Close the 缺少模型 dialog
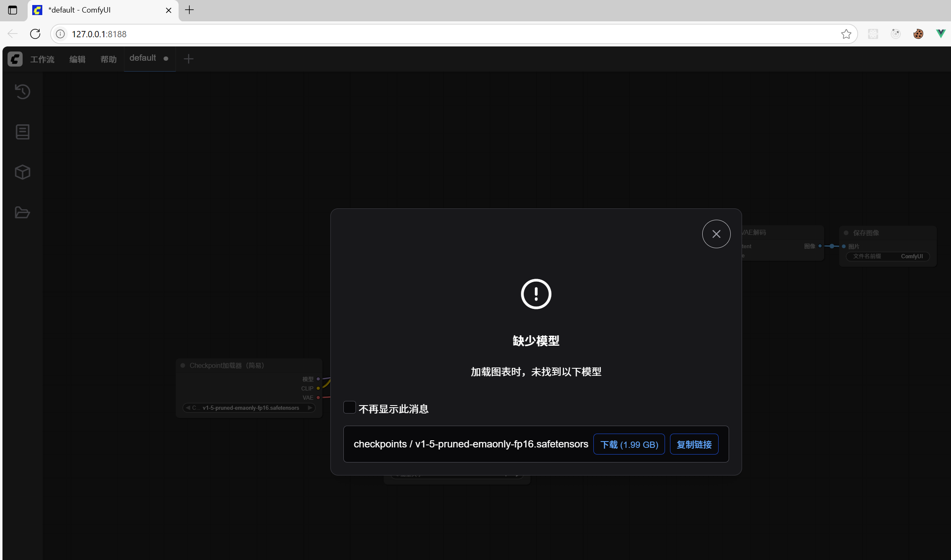 pos(716,234)
